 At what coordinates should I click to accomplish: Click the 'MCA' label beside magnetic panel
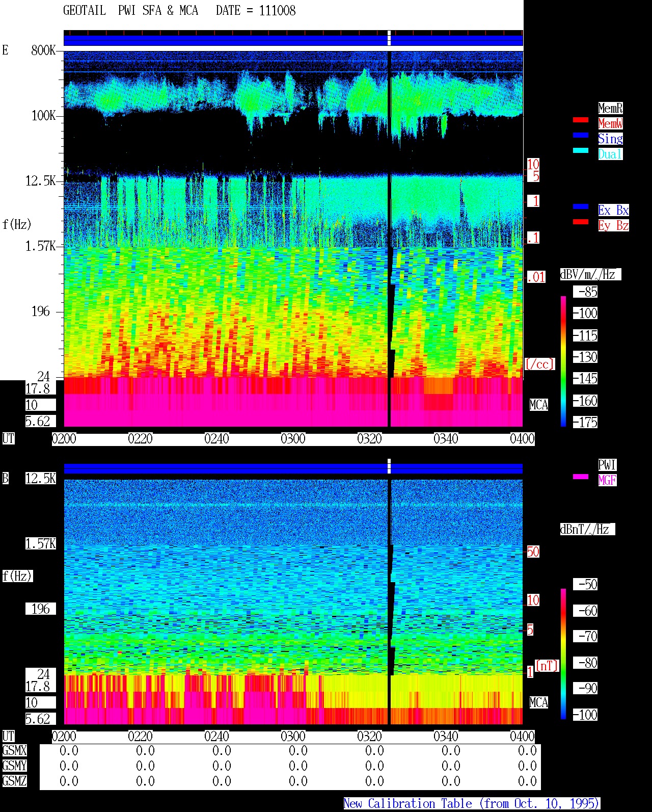[x=538, y=703]
